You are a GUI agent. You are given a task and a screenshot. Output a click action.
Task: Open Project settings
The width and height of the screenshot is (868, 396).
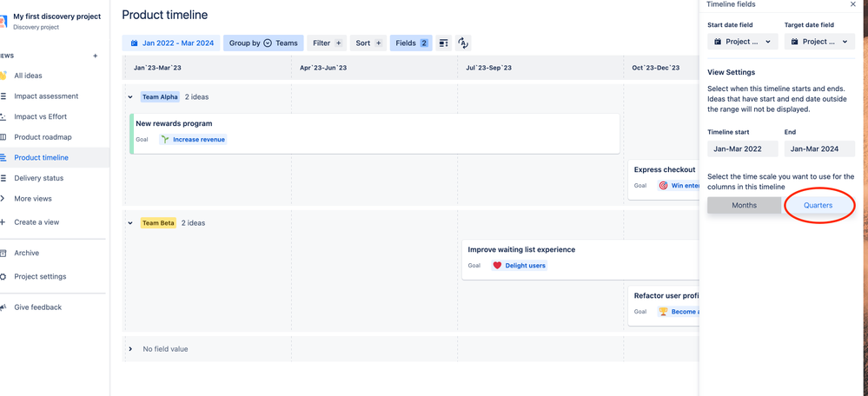(40, 276)
